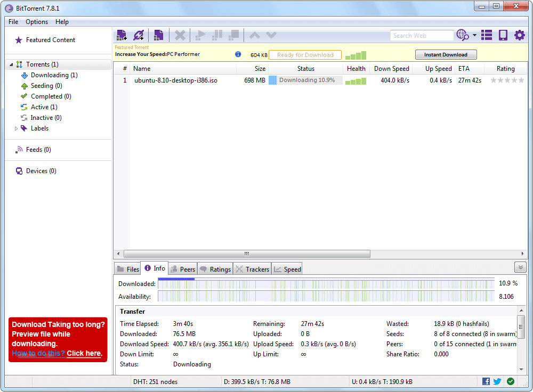Open the Options menu
This screenshot has width=533, height=392.
pyautogui.click(x=37, y=22)
